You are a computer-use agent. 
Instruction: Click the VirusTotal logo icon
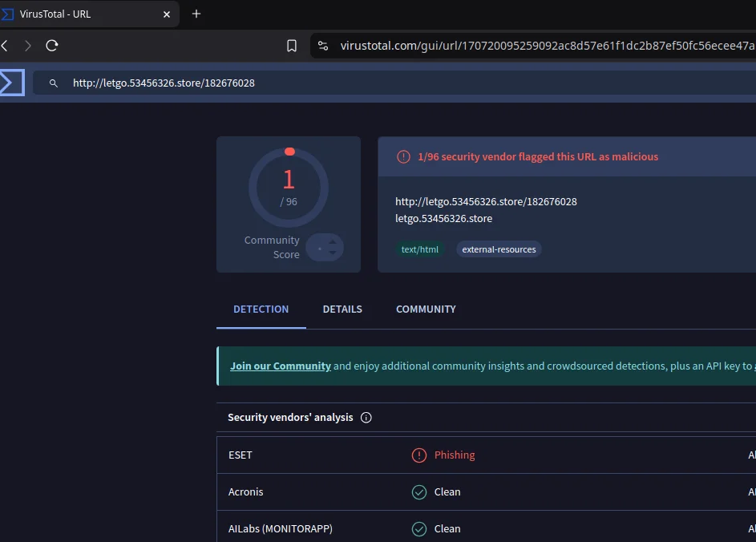pos(12,83)
